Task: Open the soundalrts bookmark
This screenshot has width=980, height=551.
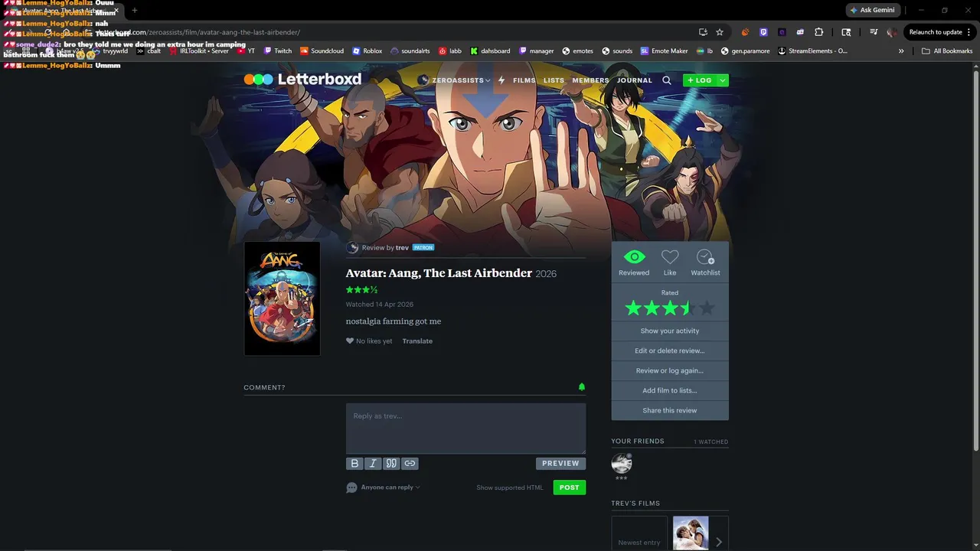Action: tap(410, 51)
